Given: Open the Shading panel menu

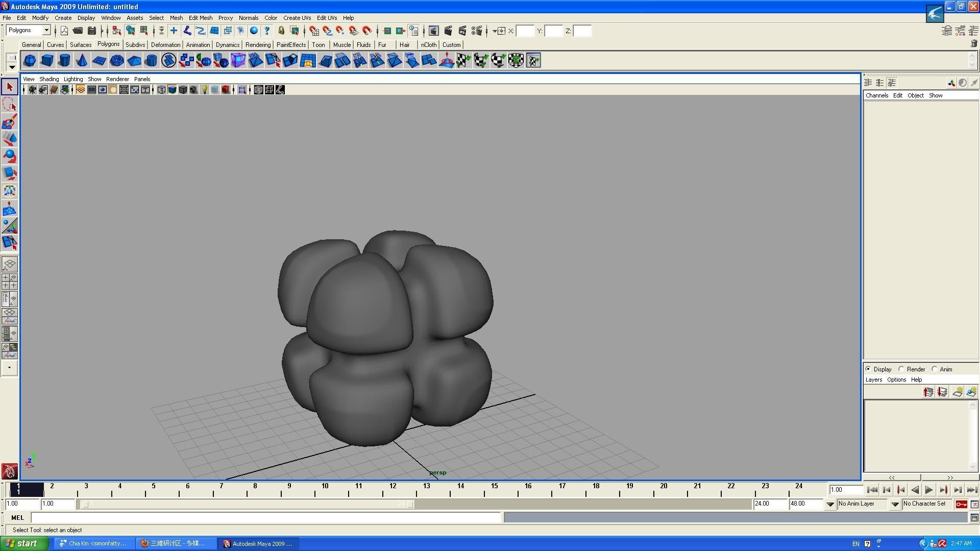Looking at the screenshot, I should pyautogui.click(x=49, y=79).
